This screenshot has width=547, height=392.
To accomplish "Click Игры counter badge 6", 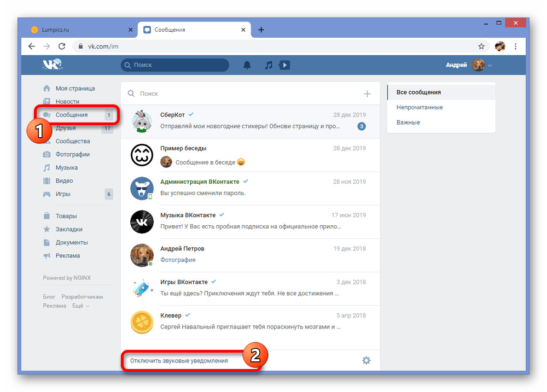I will pos(109,194).
